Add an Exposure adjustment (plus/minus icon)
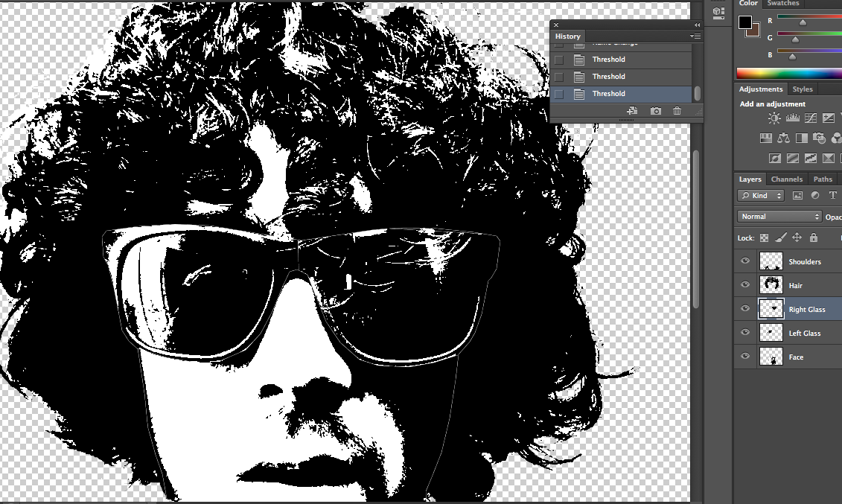Image resolution: width=842 pixels, height=504 pixels. (x=829, y=118)
